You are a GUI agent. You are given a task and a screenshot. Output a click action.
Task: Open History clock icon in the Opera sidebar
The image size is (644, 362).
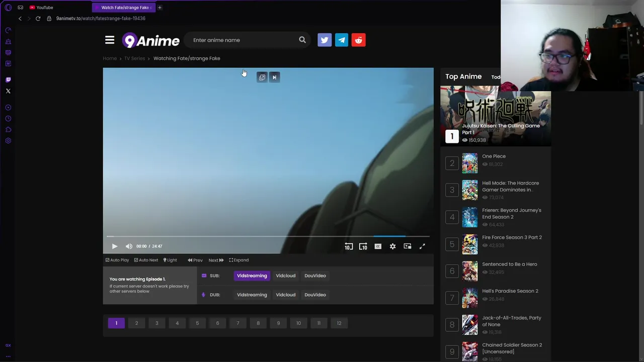click(x=8, y=119)
